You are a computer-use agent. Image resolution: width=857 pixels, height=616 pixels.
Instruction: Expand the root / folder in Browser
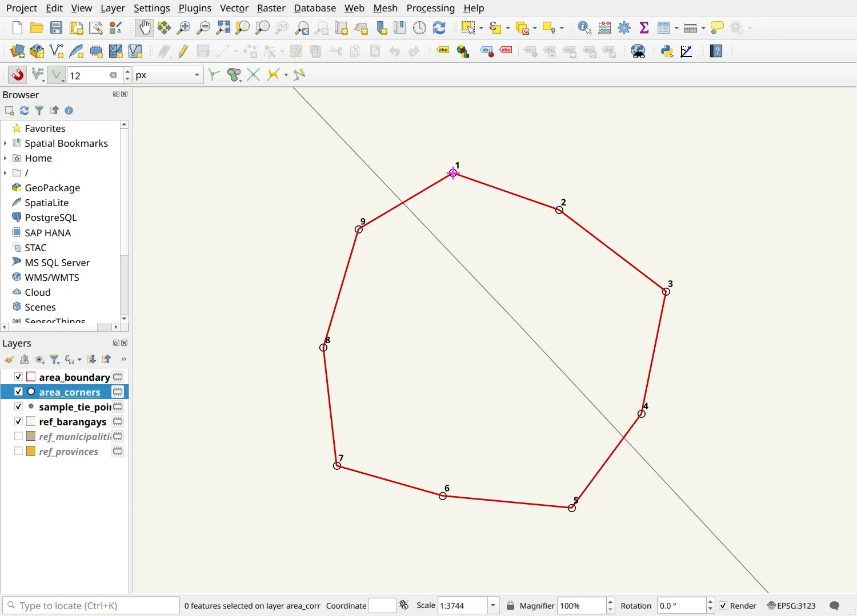coord(5,173)
